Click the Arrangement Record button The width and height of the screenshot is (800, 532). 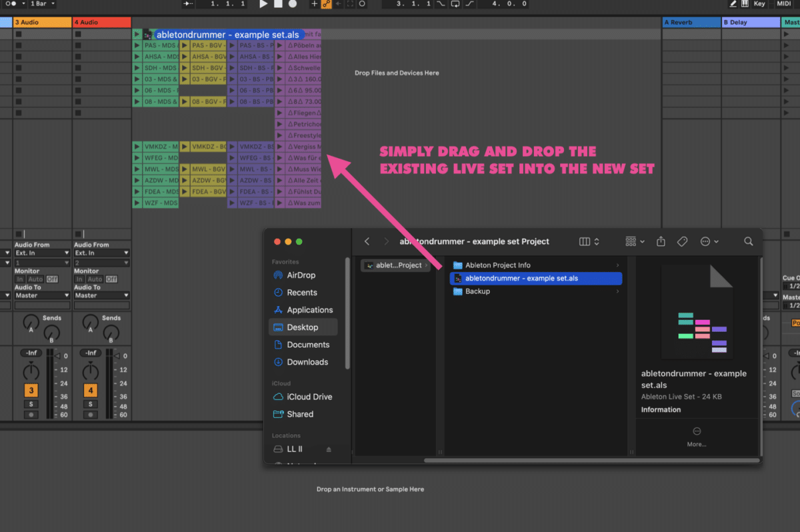click(x=292, y=4)
